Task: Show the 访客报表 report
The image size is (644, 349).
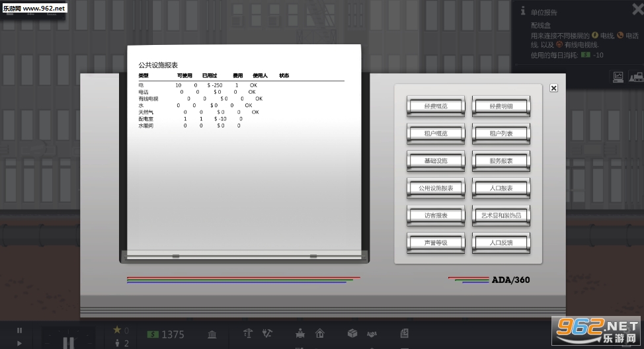Action: 436,215
